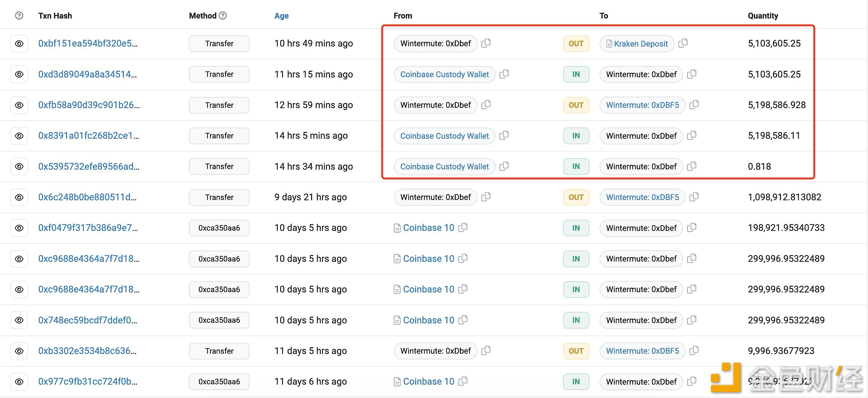Open transaction hash 0xb3302e3534b8c636...

(88, 351)
